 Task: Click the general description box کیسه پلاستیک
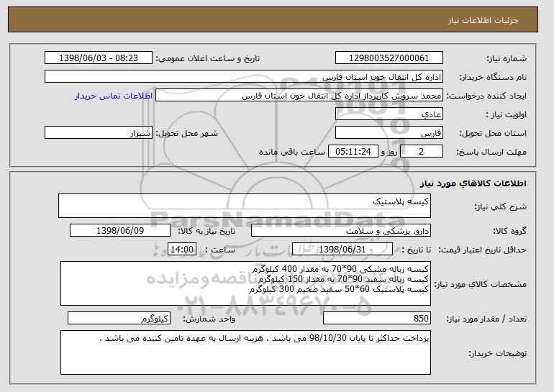245,206
